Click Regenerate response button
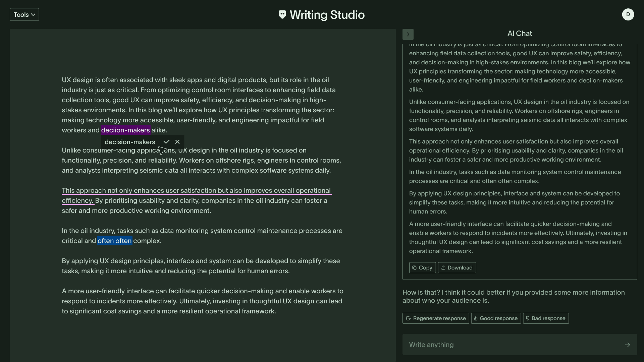The image size is (644, 362). tap(435, 318)
